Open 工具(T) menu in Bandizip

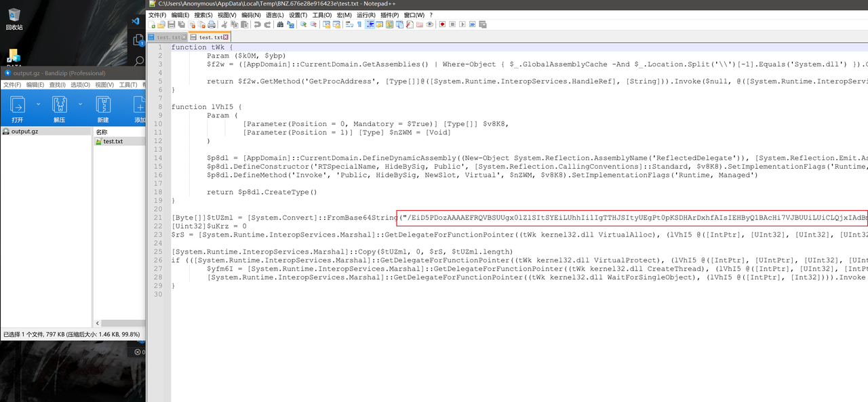point(128,85)
